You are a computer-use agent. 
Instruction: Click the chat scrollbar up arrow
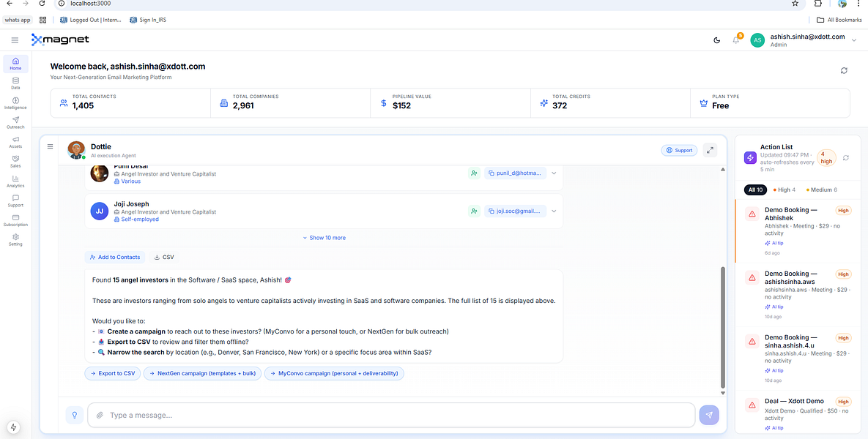click(x=722, y=169)
